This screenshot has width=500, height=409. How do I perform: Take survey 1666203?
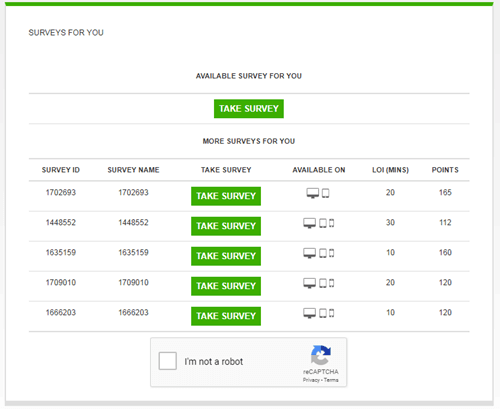[x=226, y=316]
